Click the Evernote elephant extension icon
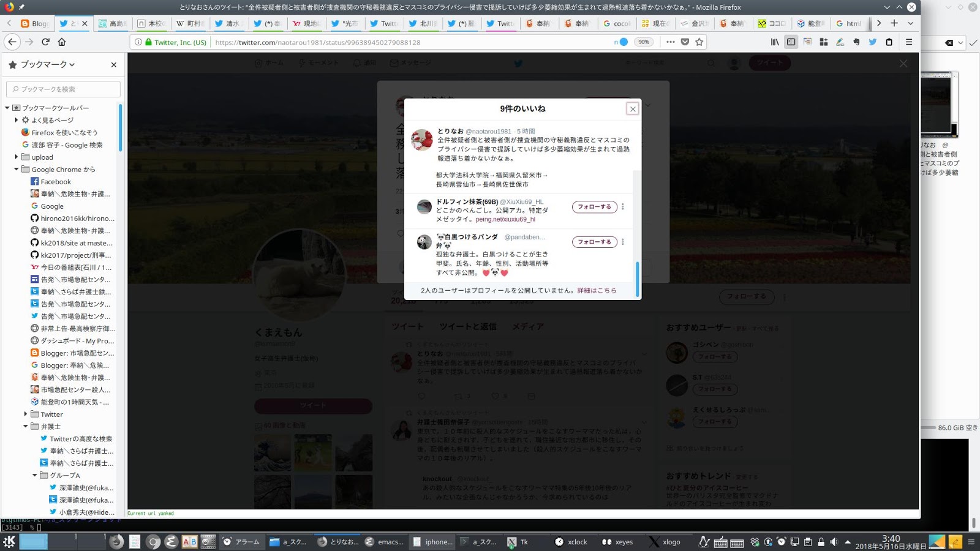Screen dimensions: 980x551 (x=856, y=42)
